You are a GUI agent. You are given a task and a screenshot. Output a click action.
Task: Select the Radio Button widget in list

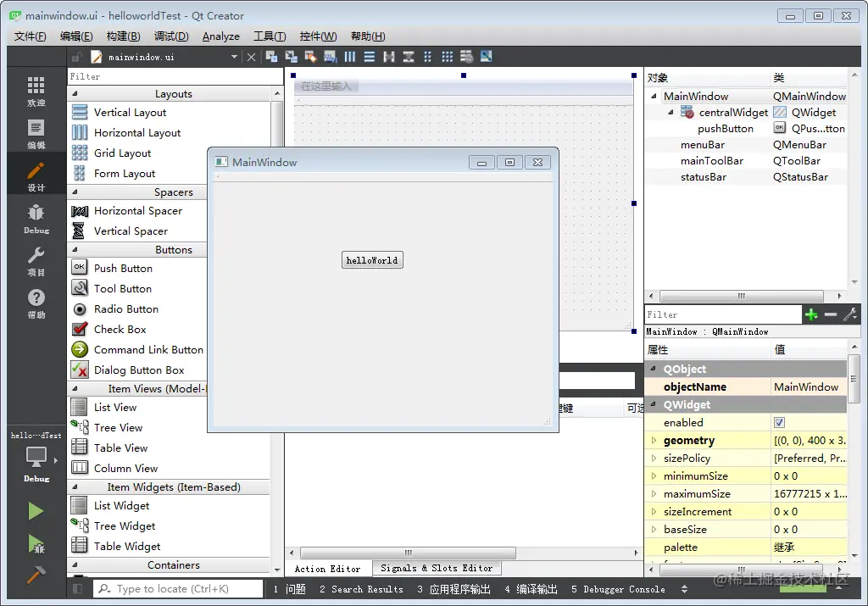click(x=126, y=309)
